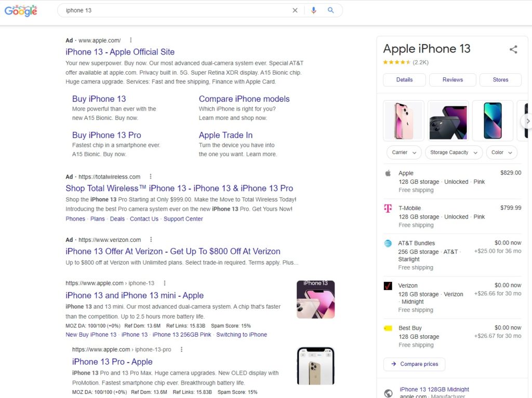Open the blue iPhone 13 product image

[493, 121]
